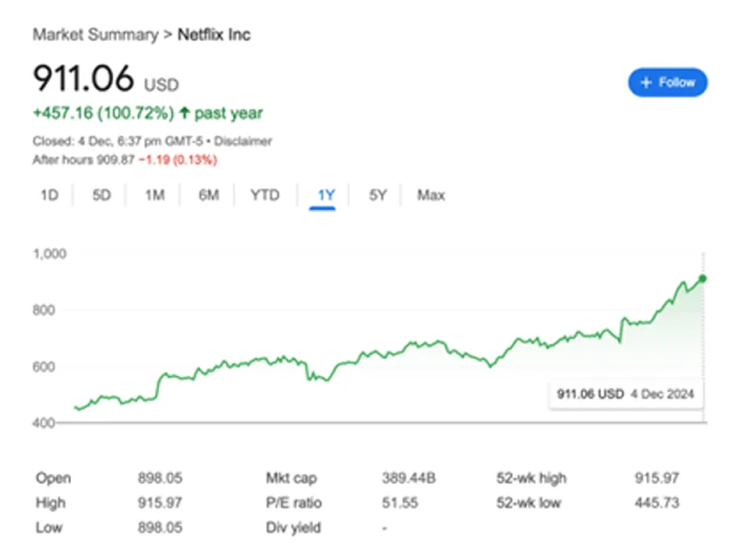Choose the 1Y range tab

click(x=325, y=195)
